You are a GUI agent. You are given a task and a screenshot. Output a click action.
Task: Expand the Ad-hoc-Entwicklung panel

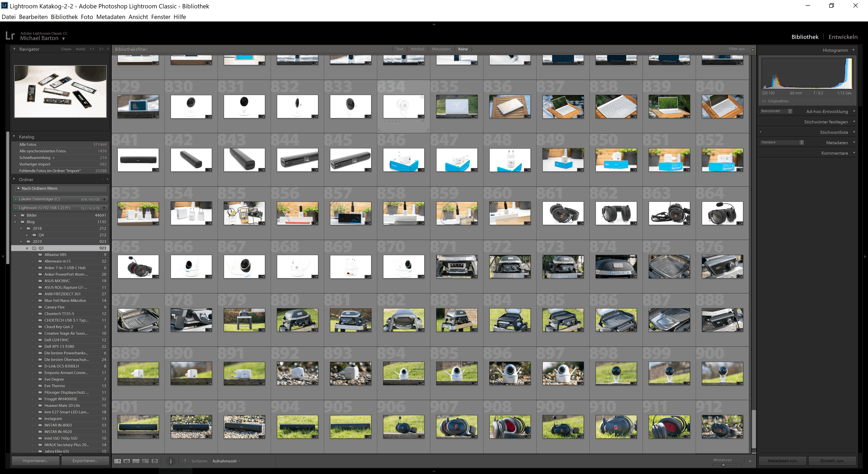[x=854, y=111]
